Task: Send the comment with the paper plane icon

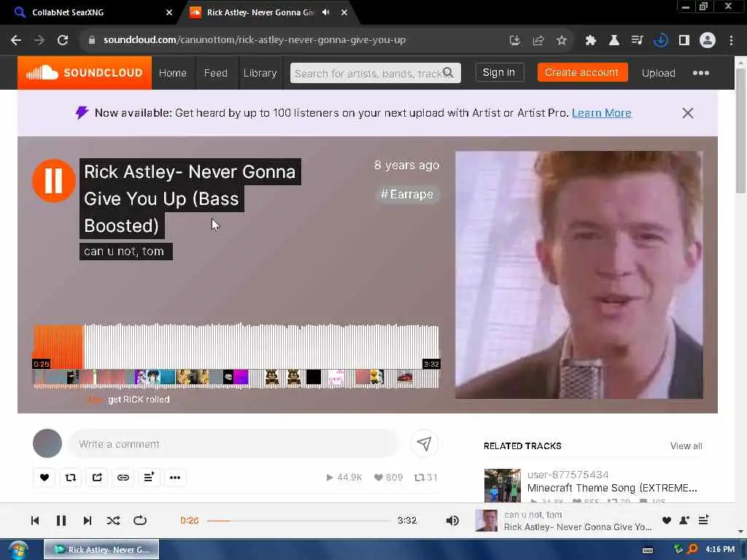Action: [x=424, y=444]
